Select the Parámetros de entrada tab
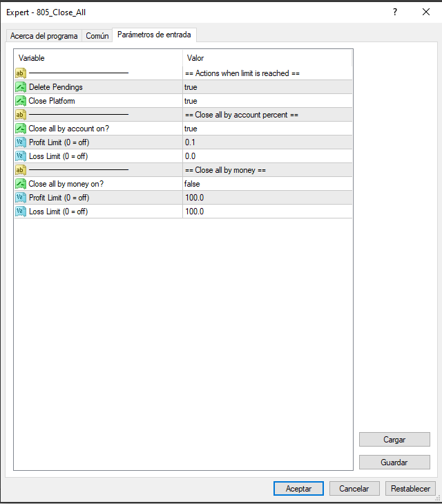The image size is (442, 504). (154, 35)
